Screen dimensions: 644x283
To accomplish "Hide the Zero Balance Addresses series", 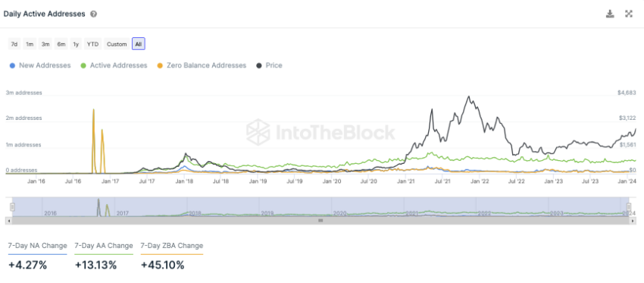I will tap(202, 65).
